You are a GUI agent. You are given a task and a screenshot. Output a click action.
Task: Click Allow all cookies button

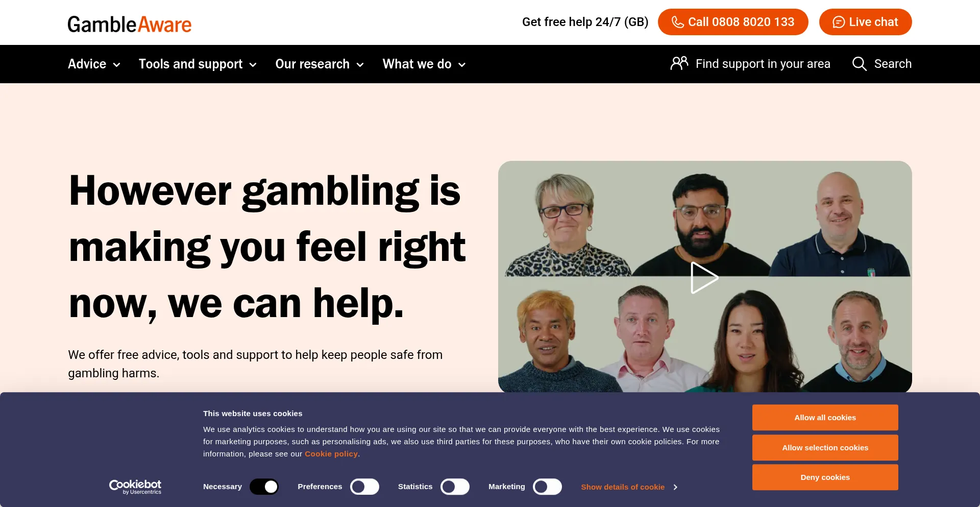pos(825,418)
